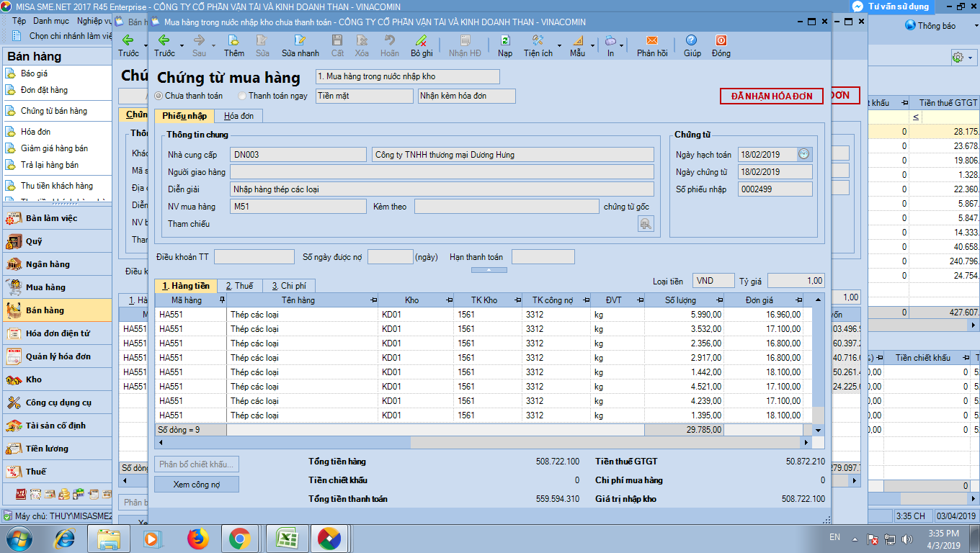Click the Xem công nợ button

[196, 485]
